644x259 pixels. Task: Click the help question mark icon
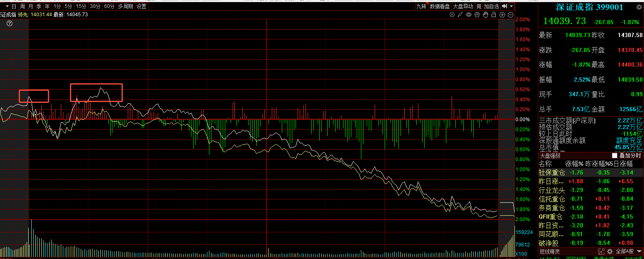[x=10, y=23]
